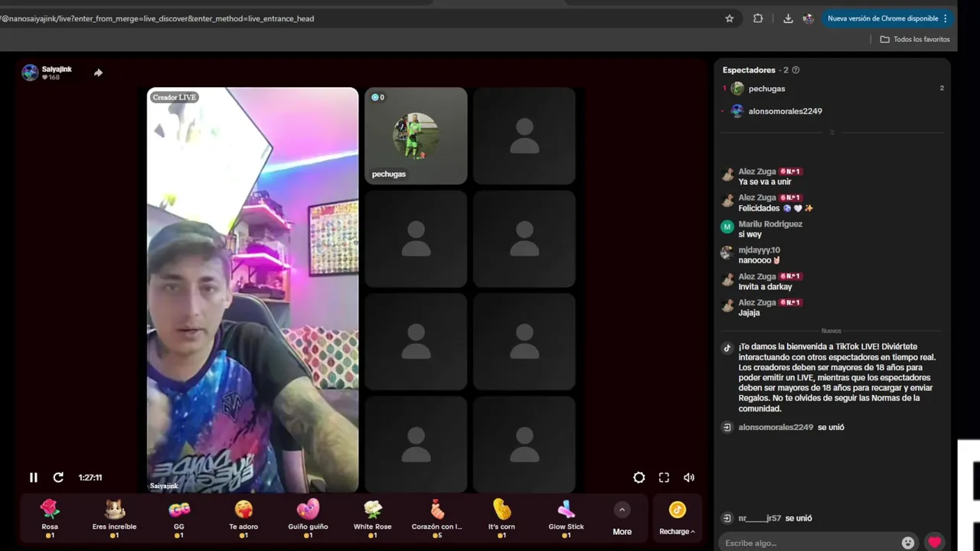Send the GG gift

(x=178, y=518)
